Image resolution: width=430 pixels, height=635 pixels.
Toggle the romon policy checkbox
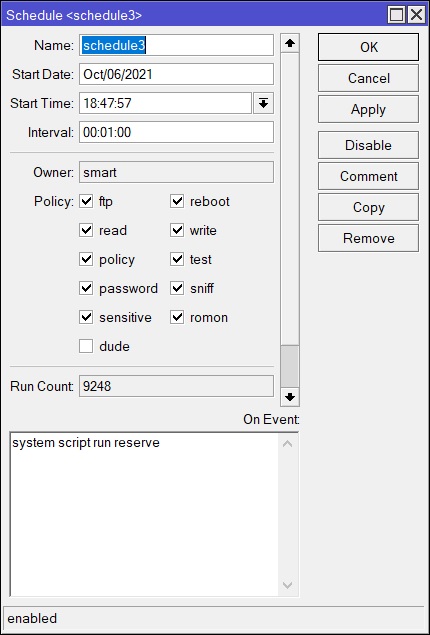[x=177, y=317]
